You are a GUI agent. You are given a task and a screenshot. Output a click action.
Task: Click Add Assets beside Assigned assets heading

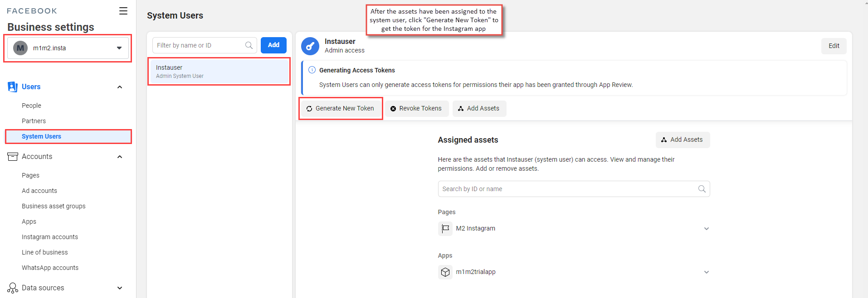click(683, 140)
